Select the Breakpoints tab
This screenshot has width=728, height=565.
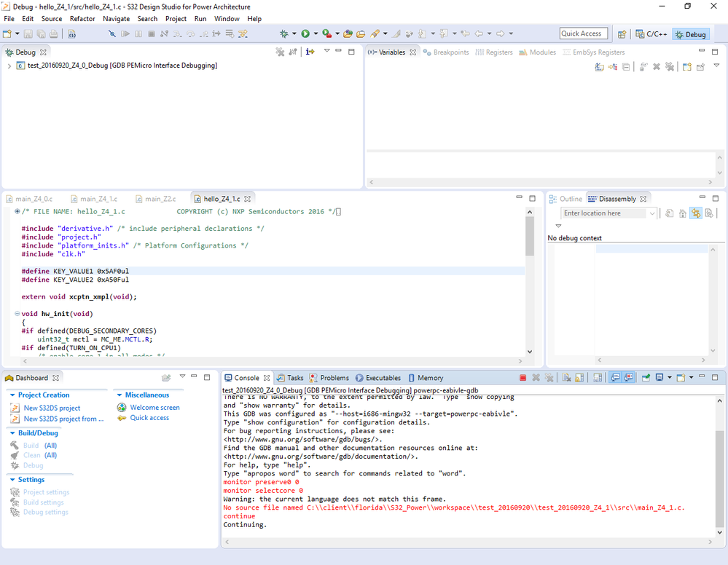(446, 52)
